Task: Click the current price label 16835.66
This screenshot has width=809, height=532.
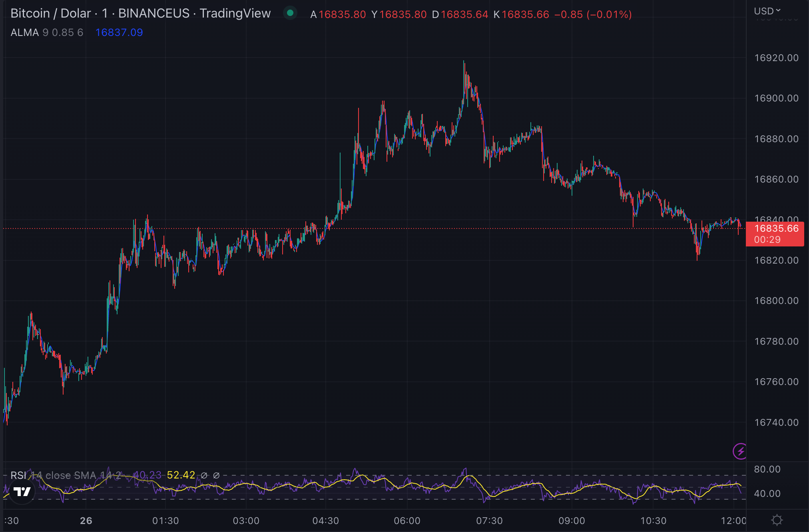Action: point(776,228)
